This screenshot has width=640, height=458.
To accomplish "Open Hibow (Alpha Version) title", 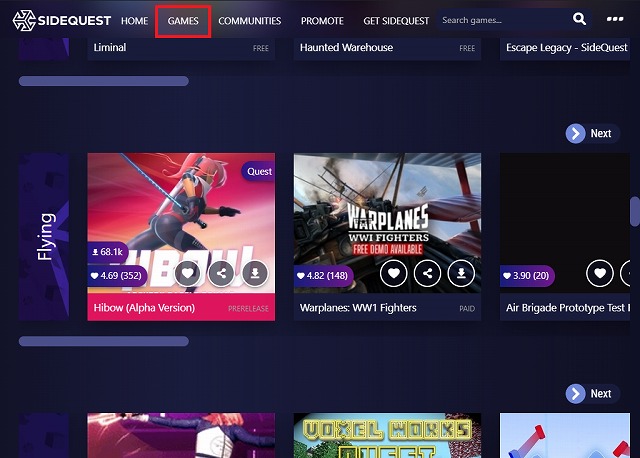I will click(x=144, y=308).
